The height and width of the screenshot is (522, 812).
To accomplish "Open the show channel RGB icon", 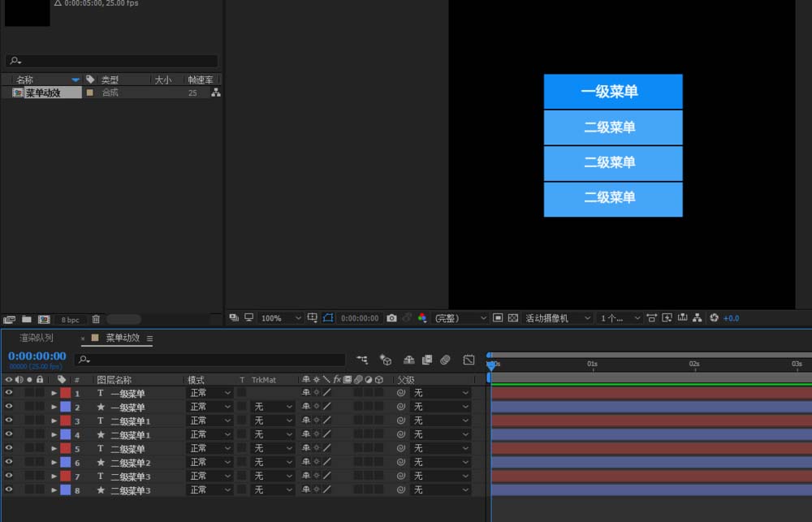I will pyautogui.click(x=422, y=318).
